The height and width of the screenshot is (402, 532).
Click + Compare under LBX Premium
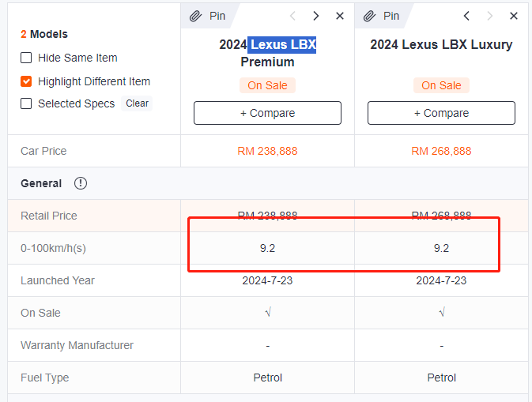(267, 113)
